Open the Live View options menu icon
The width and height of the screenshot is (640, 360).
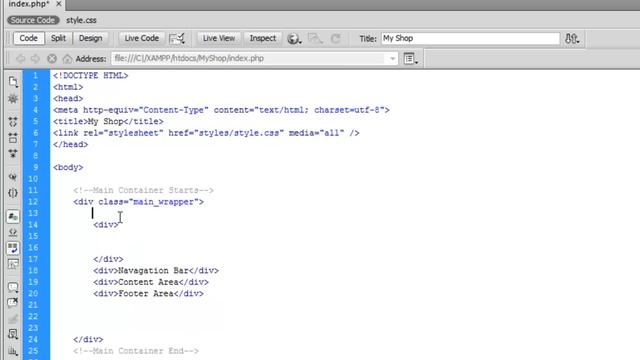pyautogui.click(x=411, y=59)
